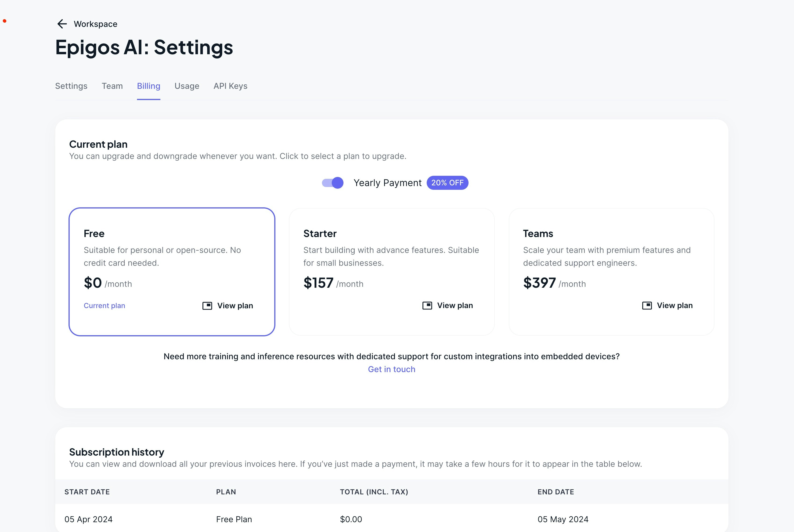
Task: Toggle the Yearly Payment switch off
Action: [333, 183]
